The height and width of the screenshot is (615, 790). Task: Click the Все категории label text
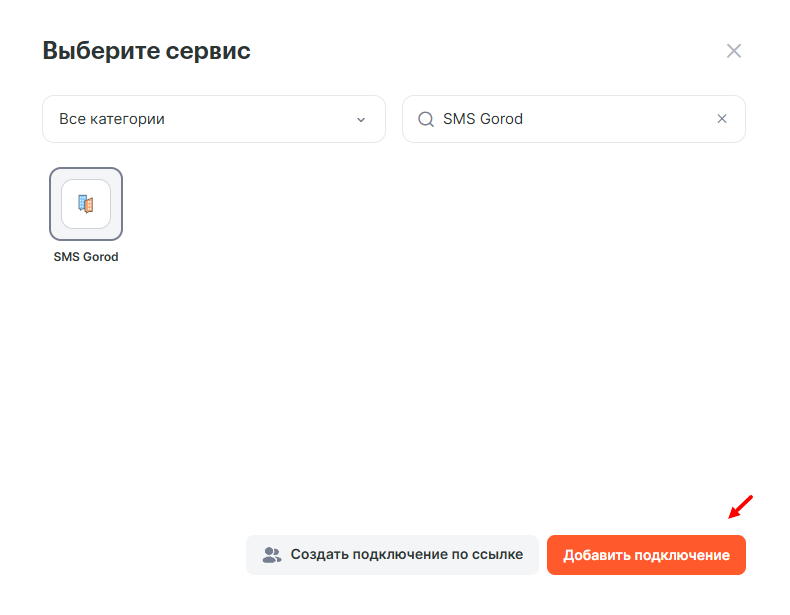pos(112,119)
